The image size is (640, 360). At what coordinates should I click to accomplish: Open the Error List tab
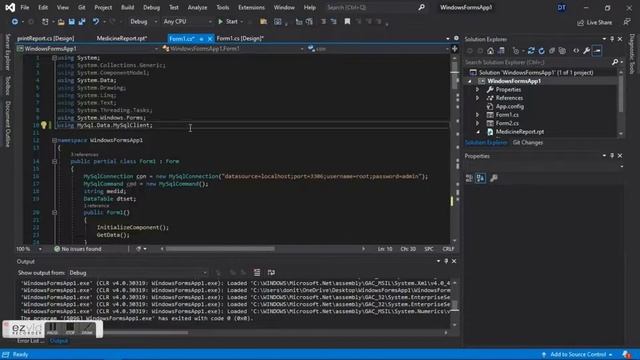click(x=31, y=341)
